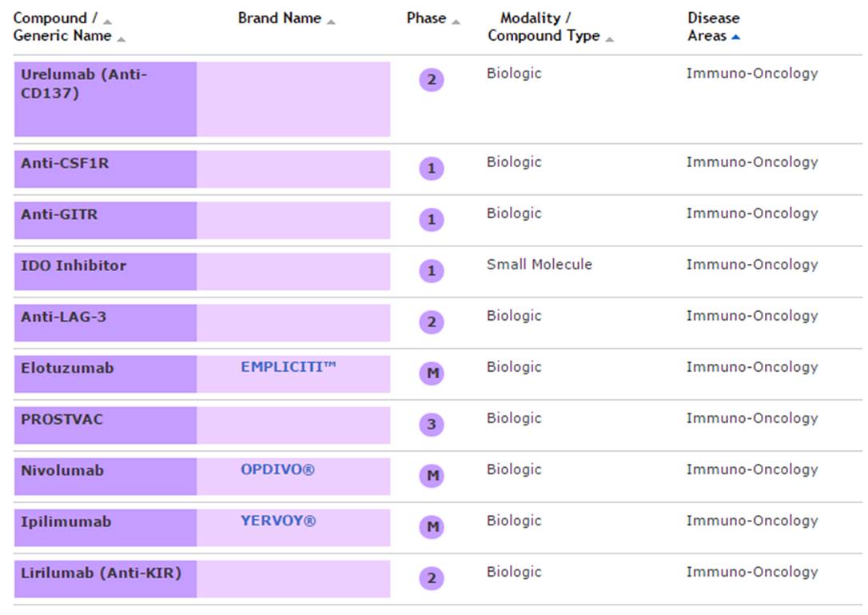Open the OPDIVO brand link

pos(277,469)
